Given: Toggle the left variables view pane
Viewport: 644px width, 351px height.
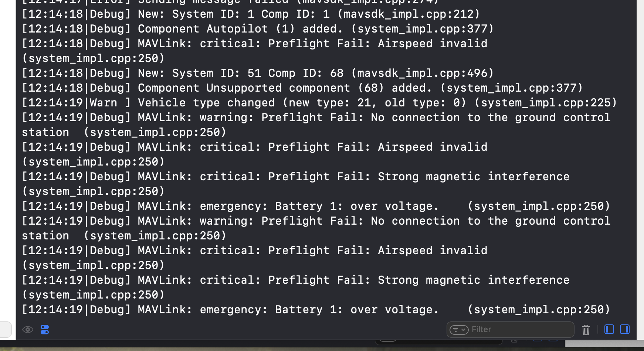Looking at the screenshot, I should tap(609, 329).
